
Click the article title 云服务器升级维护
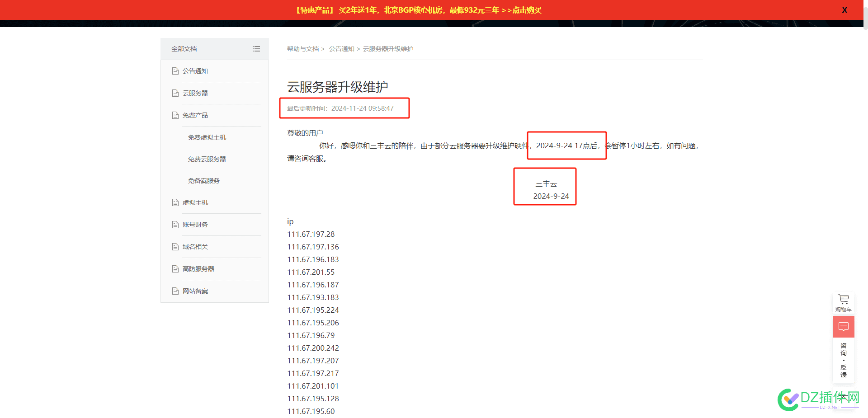(338, 87)
